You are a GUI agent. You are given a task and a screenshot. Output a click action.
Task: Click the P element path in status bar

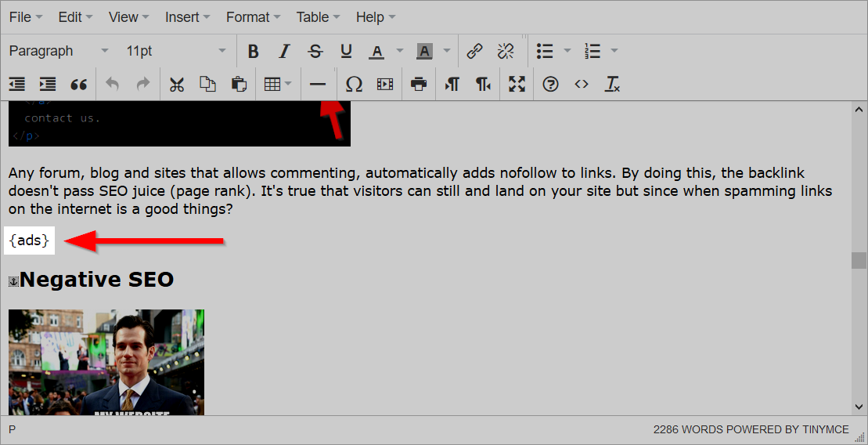(13, 429)
